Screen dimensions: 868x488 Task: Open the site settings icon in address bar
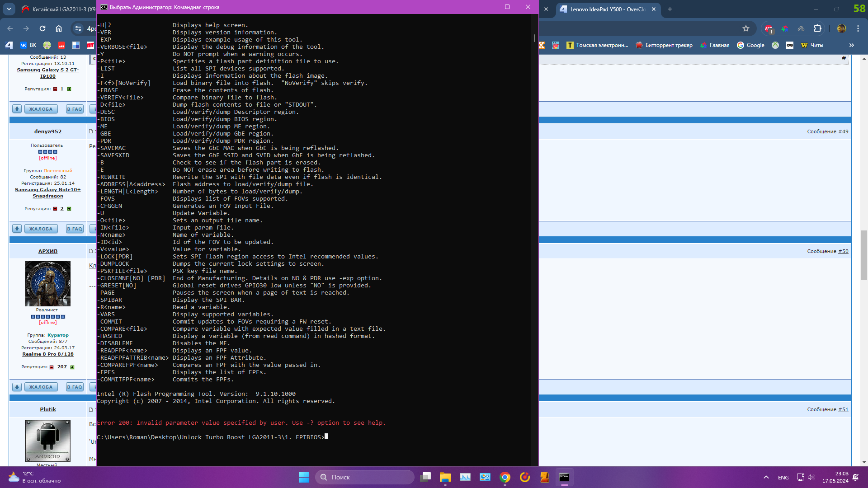click(78, 28)
